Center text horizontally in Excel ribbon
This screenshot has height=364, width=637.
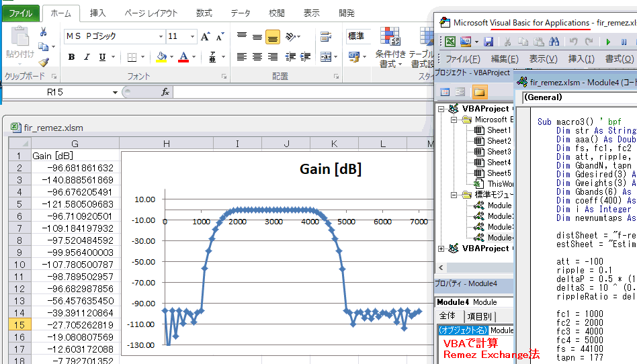point(257,57)
